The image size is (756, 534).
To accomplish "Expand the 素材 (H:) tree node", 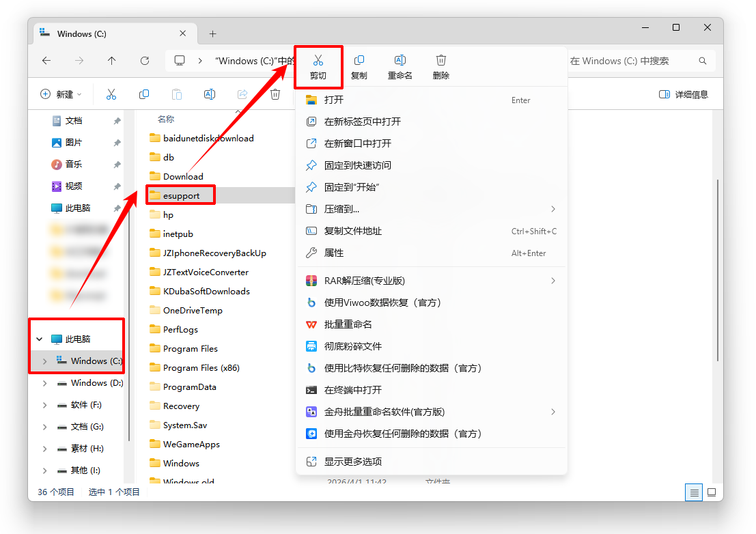I will coord(44,449).
